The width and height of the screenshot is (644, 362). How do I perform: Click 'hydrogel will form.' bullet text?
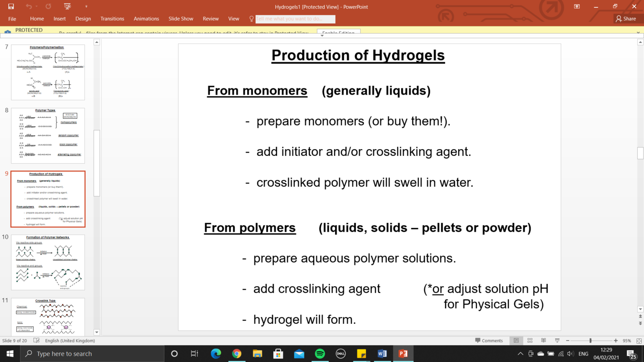tap(305, 320)
